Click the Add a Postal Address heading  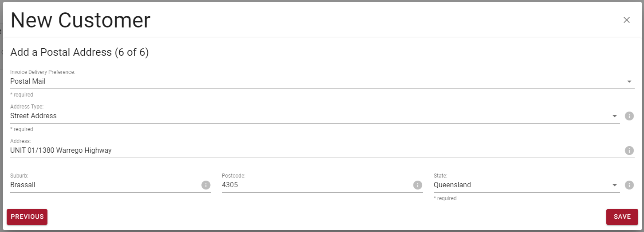point(79,52)
